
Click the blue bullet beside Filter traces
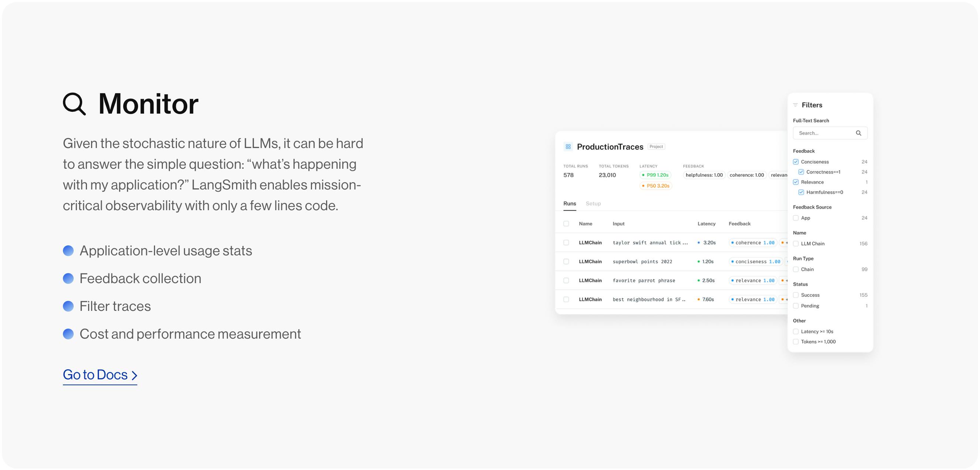[68, 306]
